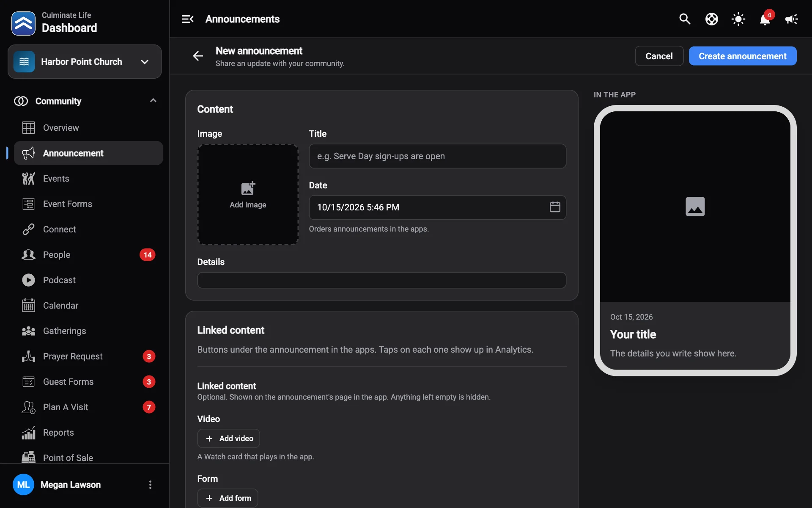
Task: Click 'Your title' in app preview
Action: [x=633, y=334]
